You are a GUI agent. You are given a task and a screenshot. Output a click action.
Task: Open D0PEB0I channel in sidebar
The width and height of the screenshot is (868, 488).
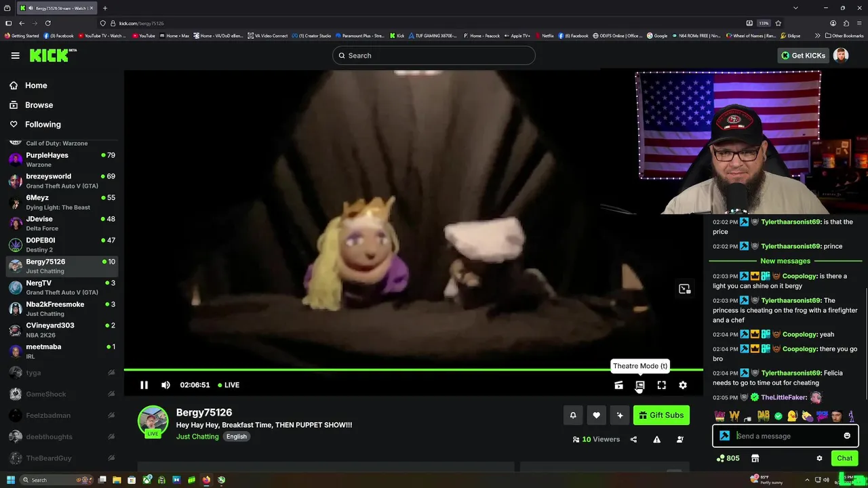click(x=62, y=245)
